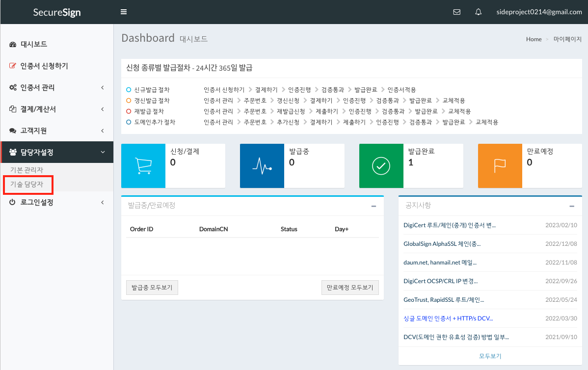Click the 발급중 모두보기 button
Viewport: 588px width, 370px height.
click(152, 288)
